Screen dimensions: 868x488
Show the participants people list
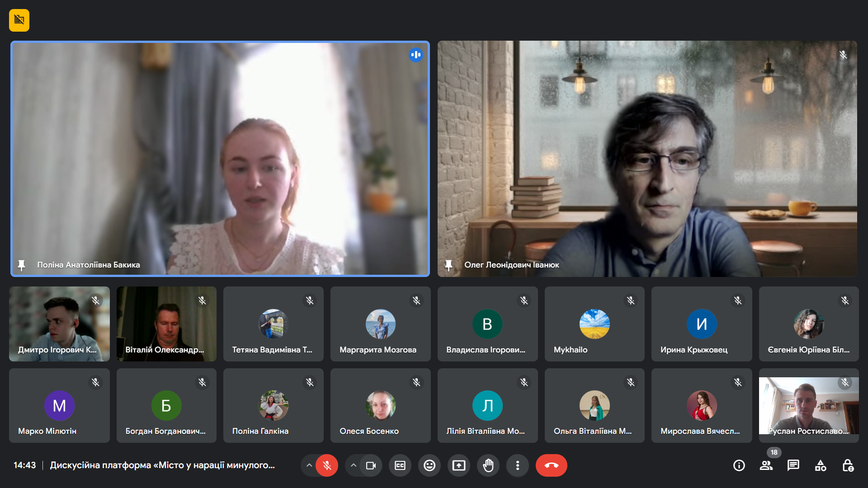click(766, 465)
